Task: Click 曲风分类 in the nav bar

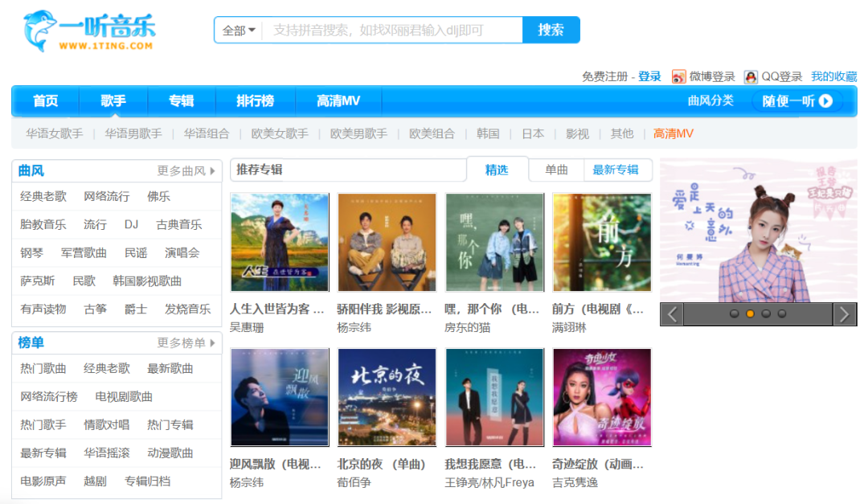Action: pos(710,100)
